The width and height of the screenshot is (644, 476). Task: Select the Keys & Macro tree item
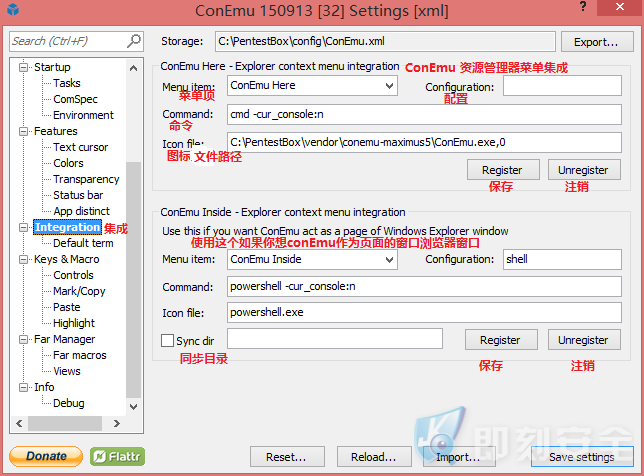coord(67,259)
